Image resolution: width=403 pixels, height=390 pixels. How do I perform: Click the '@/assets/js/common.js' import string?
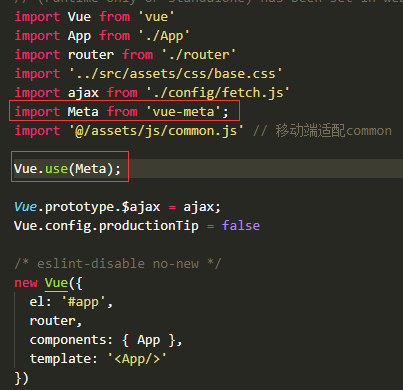point(156,131)
